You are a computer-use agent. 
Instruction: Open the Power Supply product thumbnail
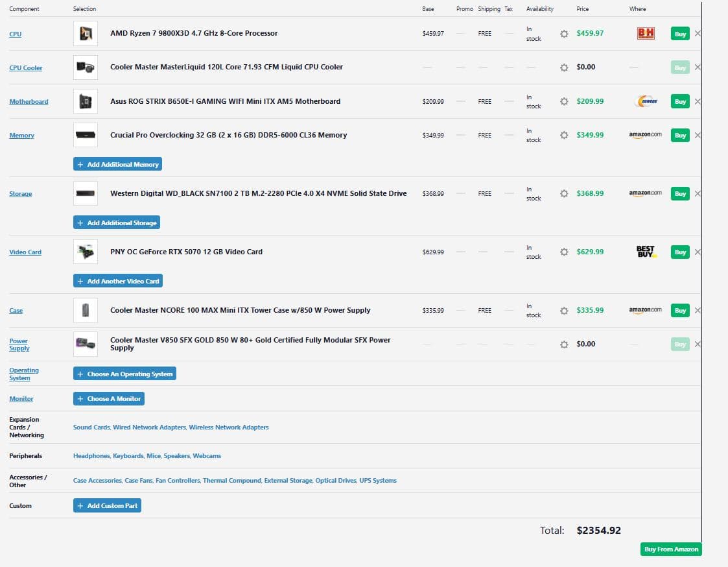[86, 344]
